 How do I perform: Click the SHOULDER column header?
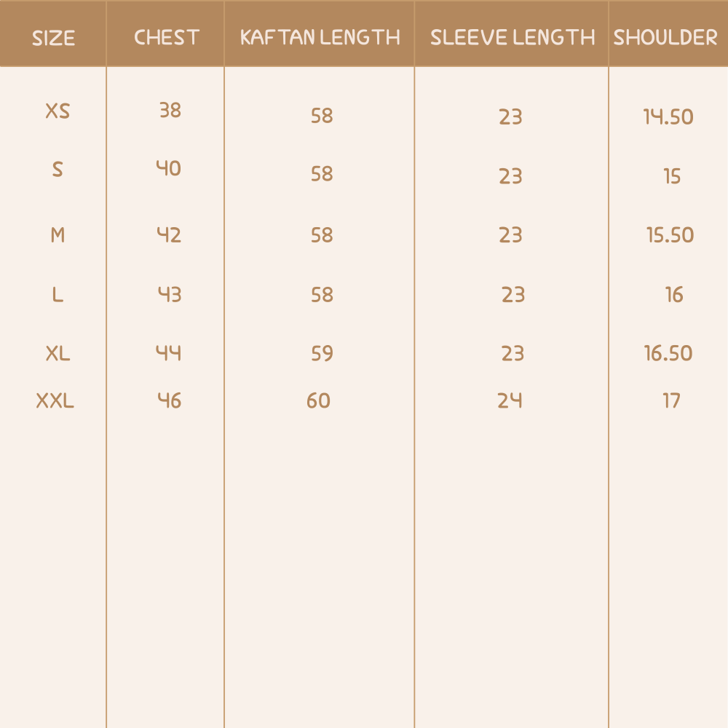click(x=665, y=38)
